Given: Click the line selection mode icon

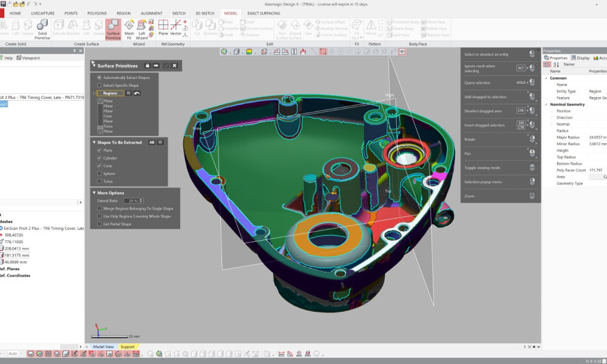Looking at the screenshot, I should (x=314, y=52).
